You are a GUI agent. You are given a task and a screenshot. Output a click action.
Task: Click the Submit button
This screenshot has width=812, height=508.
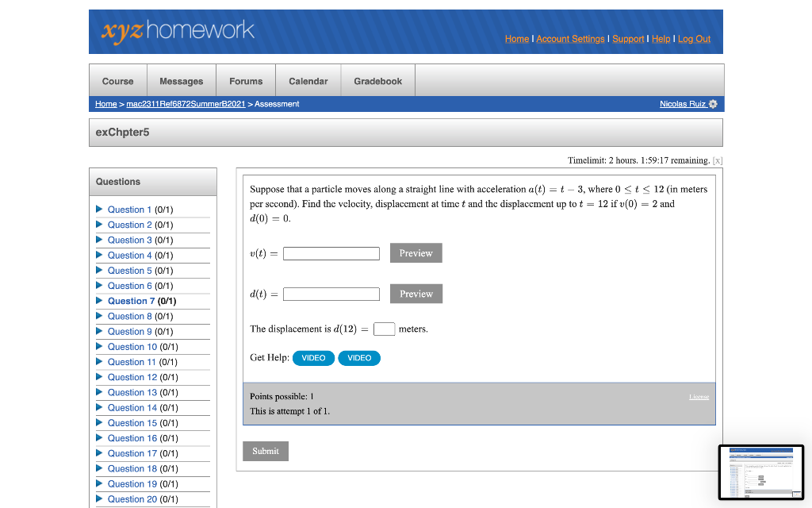(x=265, y=451)
